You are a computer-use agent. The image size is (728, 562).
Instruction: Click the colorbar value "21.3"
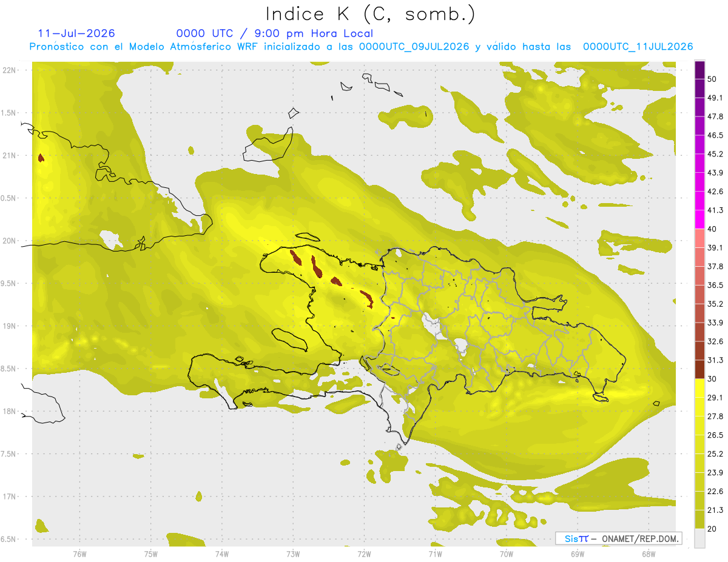pyautogui.click(x=716, y=510)
